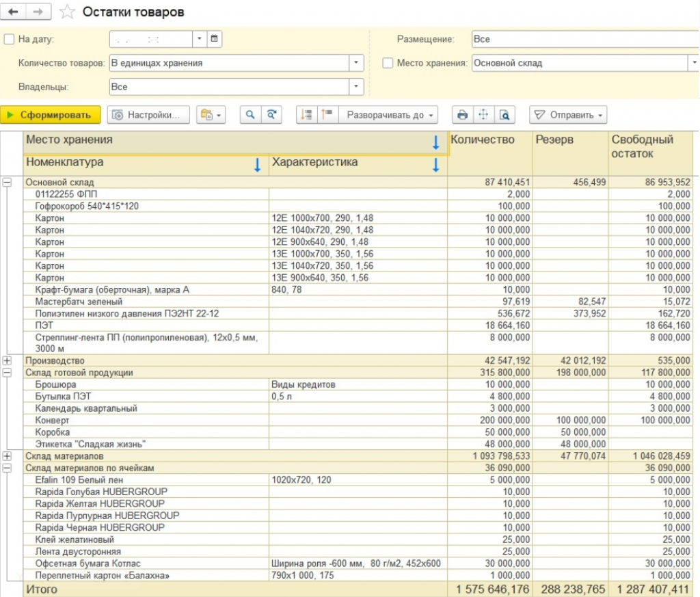Click the Find next icon in toolbar

pos(271,115)
